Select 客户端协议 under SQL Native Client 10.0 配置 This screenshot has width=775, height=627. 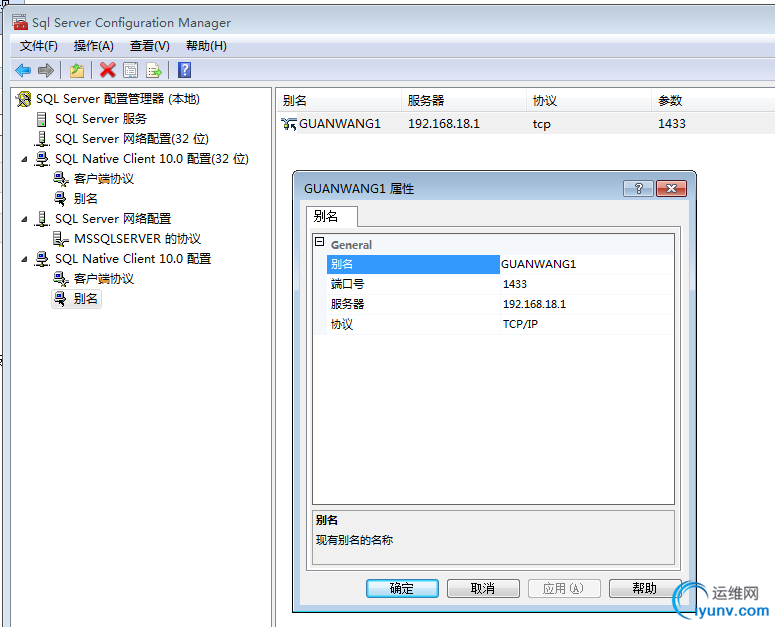point(104,279)
